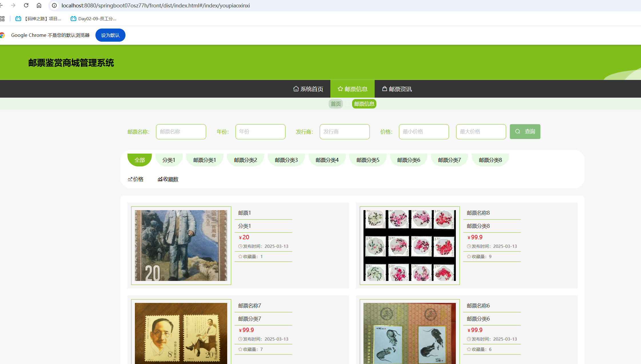Click the 查询 search button
The width and height of the screenshot is (641, 364).
525,132
